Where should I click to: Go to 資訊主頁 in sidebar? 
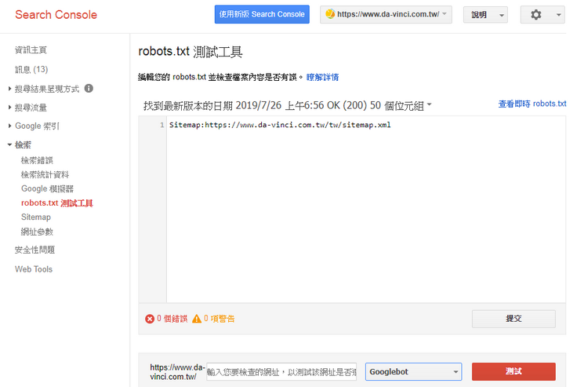31,50
